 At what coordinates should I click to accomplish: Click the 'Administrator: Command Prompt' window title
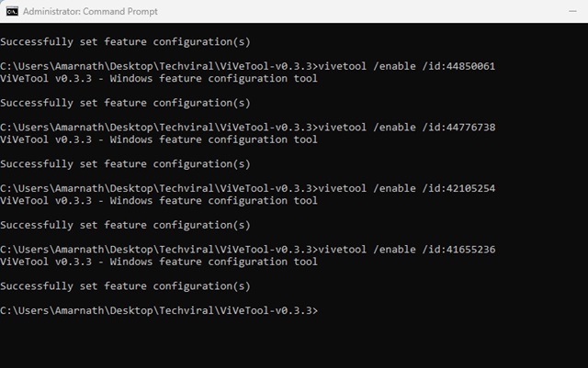pos(90,12)
